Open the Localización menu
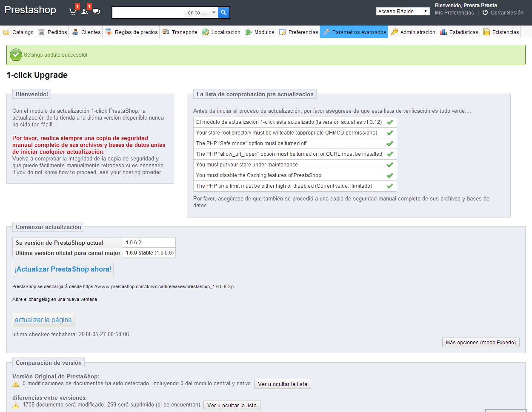Image resolution: width=532 pixels, height=412 pixels. (221, 32)
